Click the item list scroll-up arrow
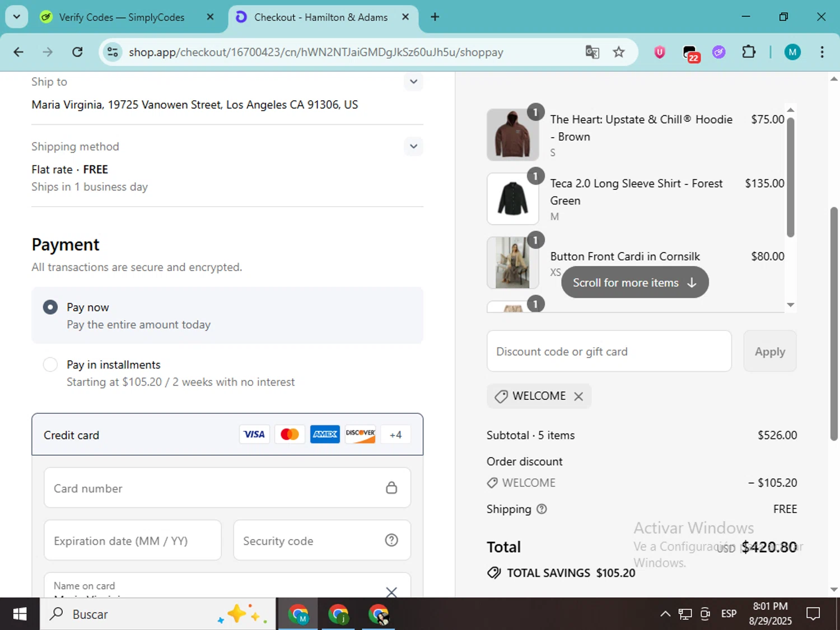 click(791, 110)
